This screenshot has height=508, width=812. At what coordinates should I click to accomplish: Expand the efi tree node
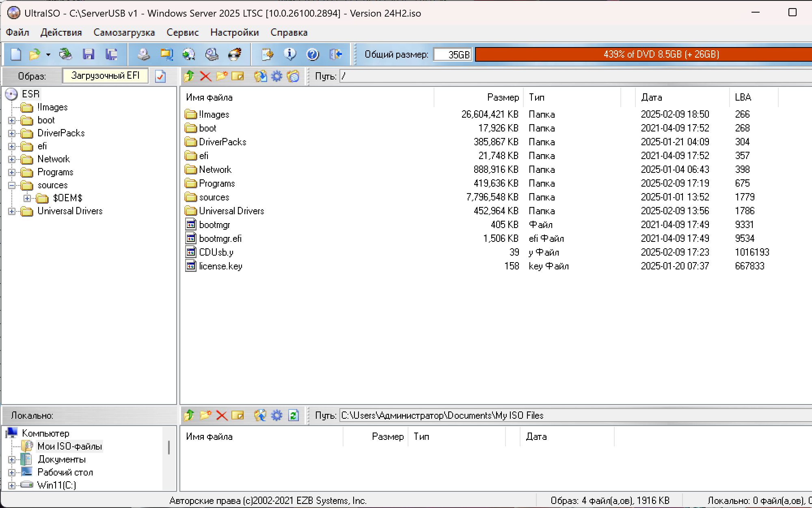coord(12,146)
